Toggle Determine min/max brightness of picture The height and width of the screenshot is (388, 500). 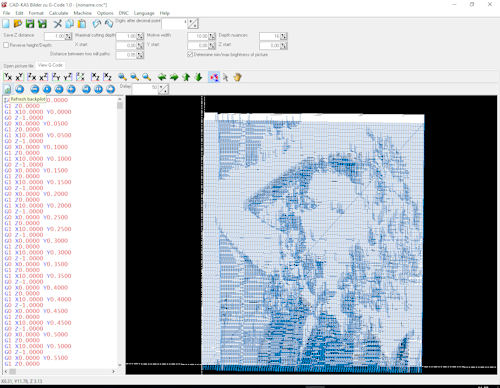pyautogui.click(x=190, y=54)
